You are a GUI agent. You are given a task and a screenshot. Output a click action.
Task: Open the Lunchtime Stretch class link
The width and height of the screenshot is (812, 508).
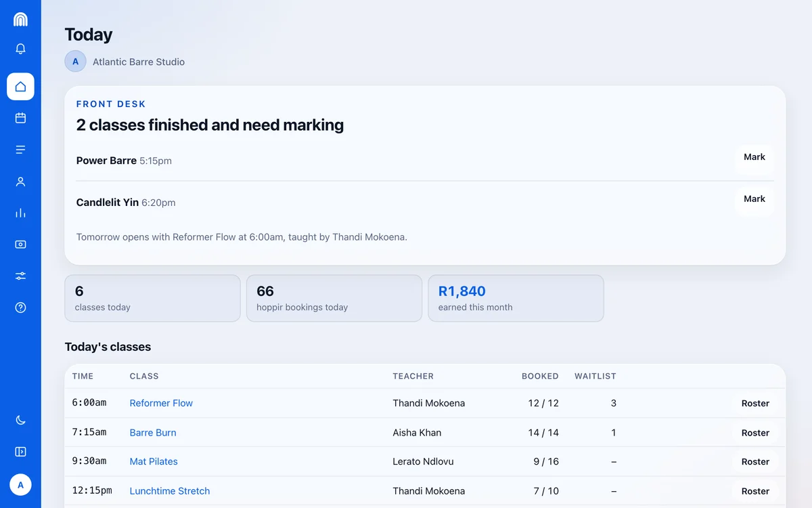click(x=170, y=491)
